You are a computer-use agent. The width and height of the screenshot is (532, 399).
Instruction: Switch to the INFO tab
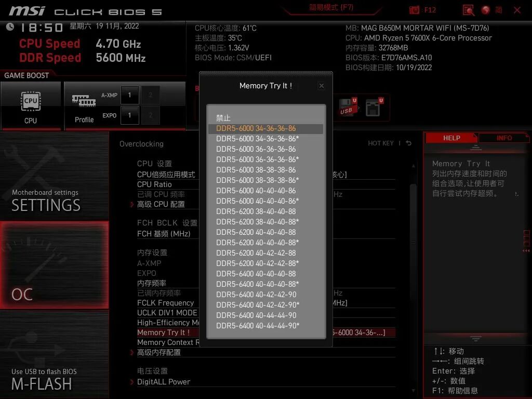pos(504,138)
